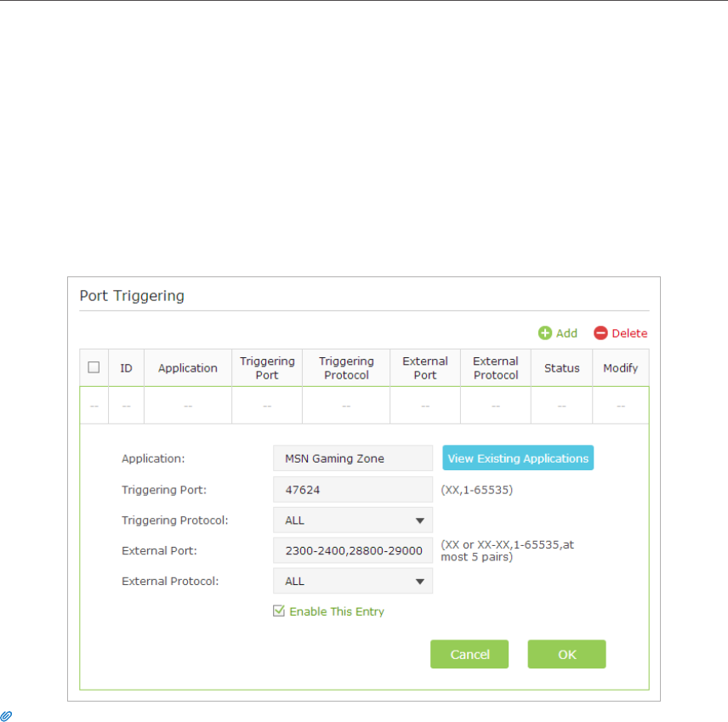
Task: Click the Port Triggering section title
Action: [x=132, y=296]
